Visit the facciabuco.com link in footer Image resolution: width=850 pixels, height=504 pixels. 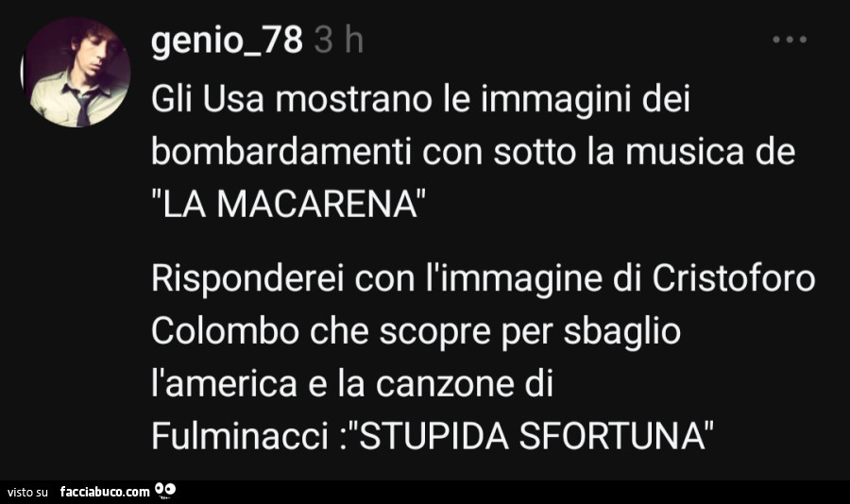105,492
